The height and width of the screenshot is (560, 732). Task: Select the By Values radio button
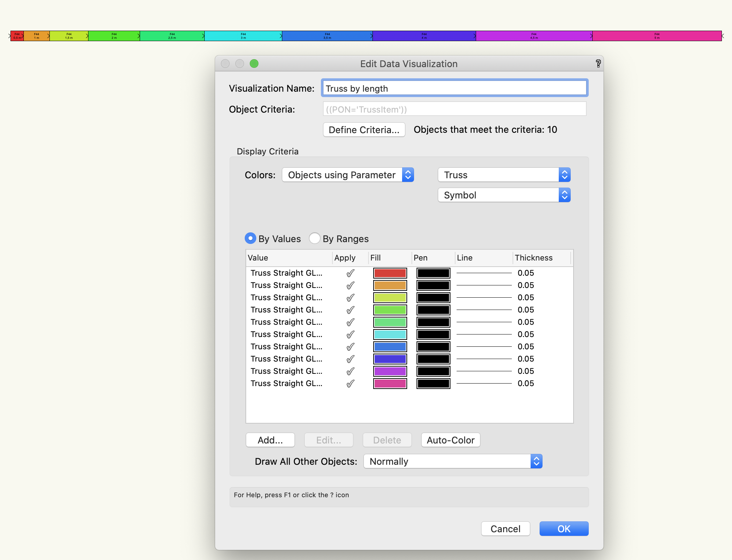(x=250, y=239)
